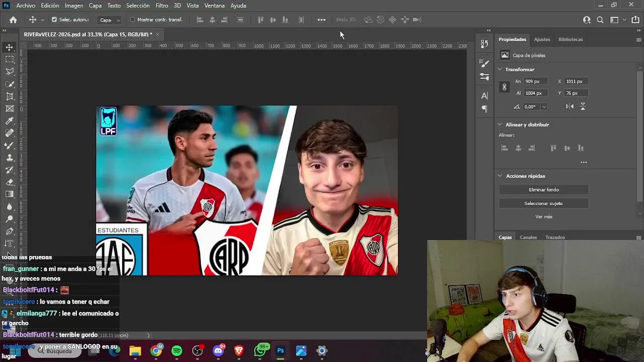This screenshot has width=644, height=362.
Task: Flip layer vertically in Transformar section
Action: [583, 107]
